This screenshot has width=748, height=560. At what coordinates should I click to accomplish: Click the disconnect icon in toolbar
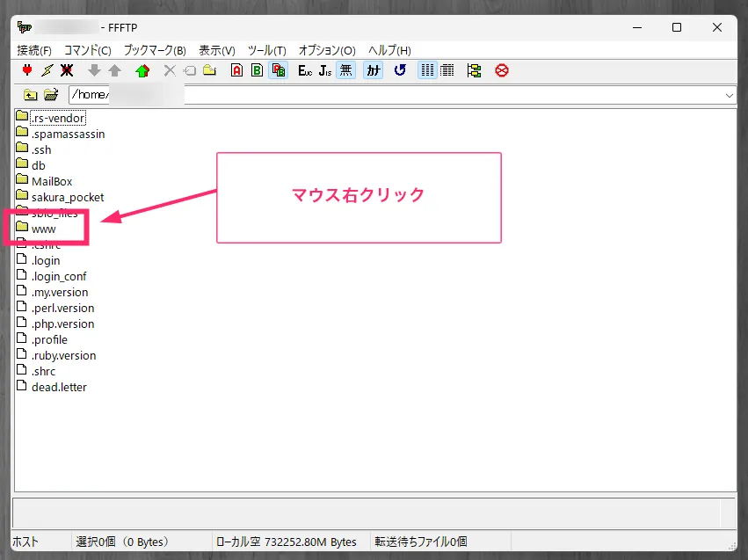66,70
